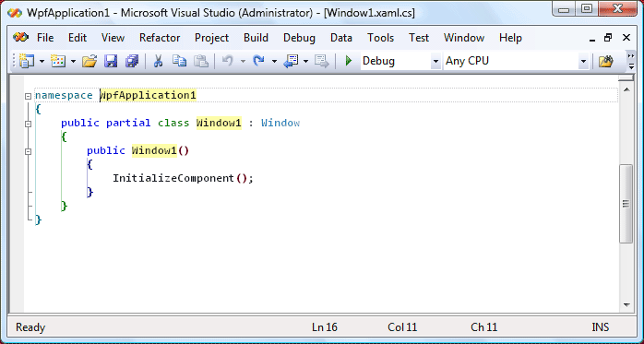Open the Build menu
Image resolution: width=644 pixels, height=344 pixels.
(256, 38)
